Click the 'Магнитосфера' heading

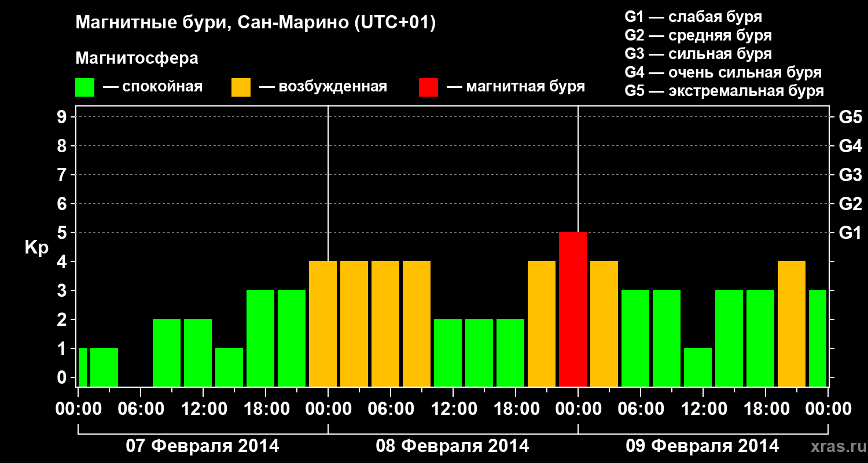pos(137,59)
